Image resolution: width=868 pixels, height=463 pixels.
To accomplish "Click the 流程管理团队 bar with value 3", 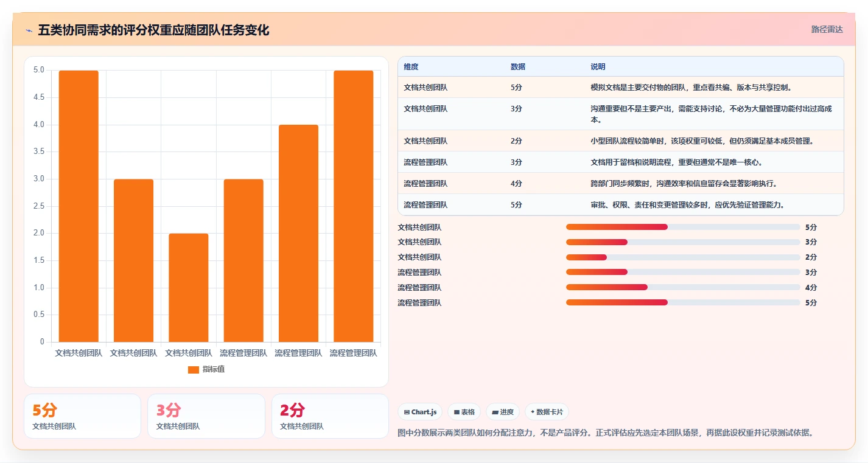I will (x=243, y=260).
